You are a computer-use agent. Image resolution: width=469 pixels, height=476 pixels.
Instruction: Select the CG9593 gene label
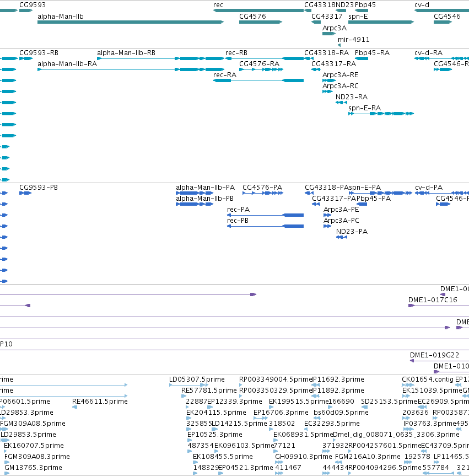tap(33, 5)
